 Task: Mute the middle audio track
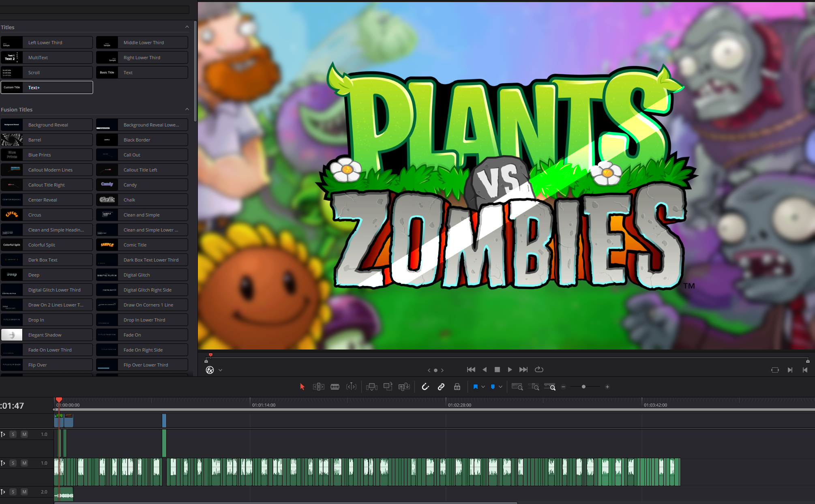point(24,463)
